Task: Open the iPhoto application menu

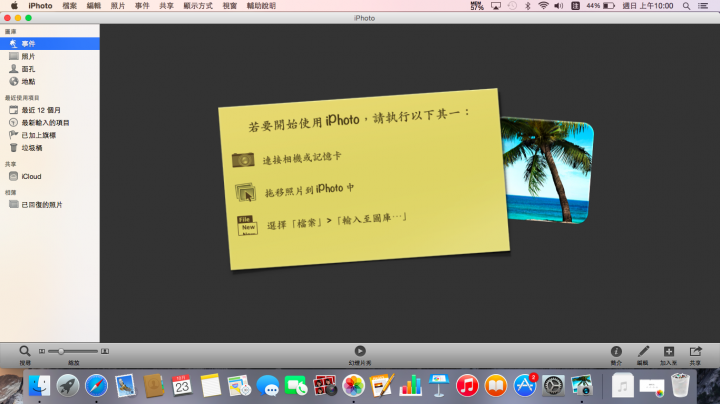Action: (x=40, y=6)
